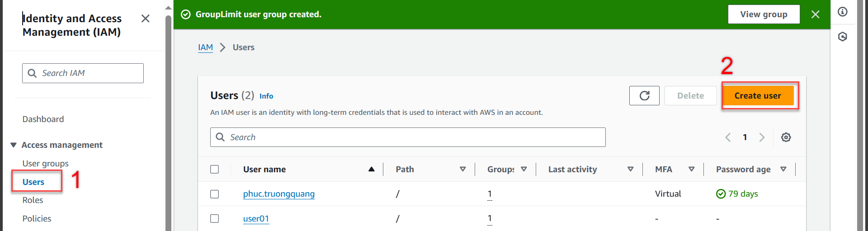Open User groups in the sidebar
This screenshot has width=868, height=231.
point(45,164)
